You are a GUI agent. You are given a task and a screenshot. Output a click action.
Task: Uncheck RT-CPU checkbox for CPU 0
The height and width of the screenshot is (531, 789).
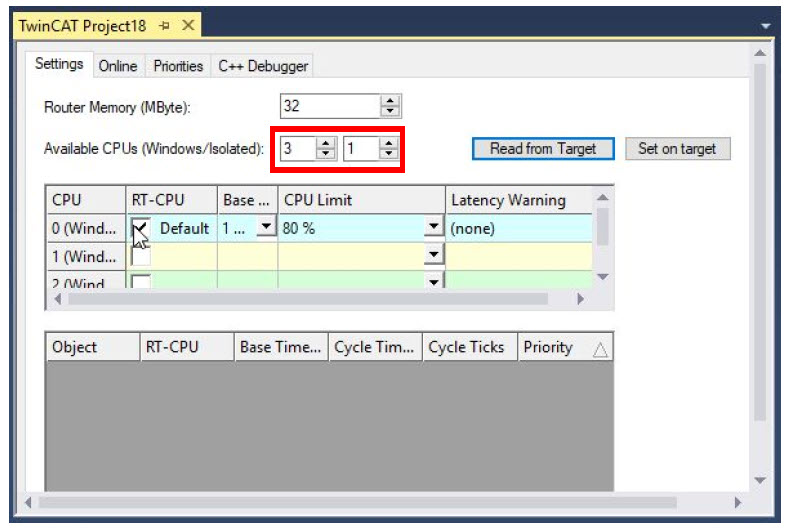[x=141, y=228]
